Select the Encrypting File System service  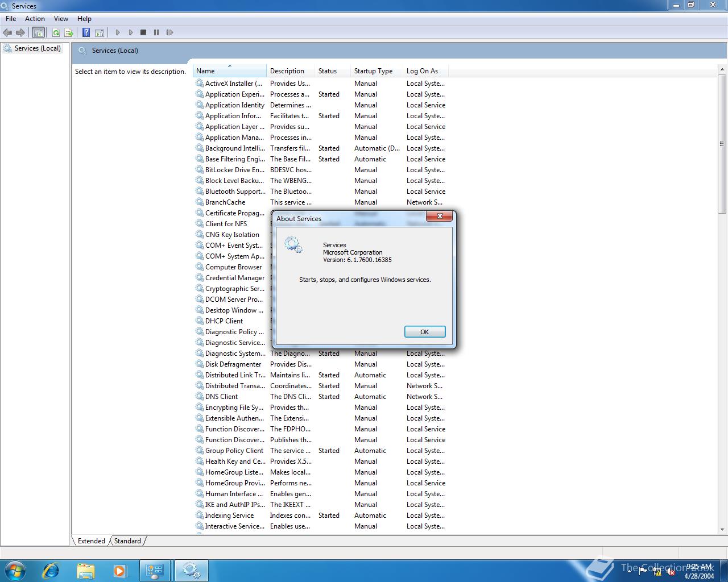point(321,407)
